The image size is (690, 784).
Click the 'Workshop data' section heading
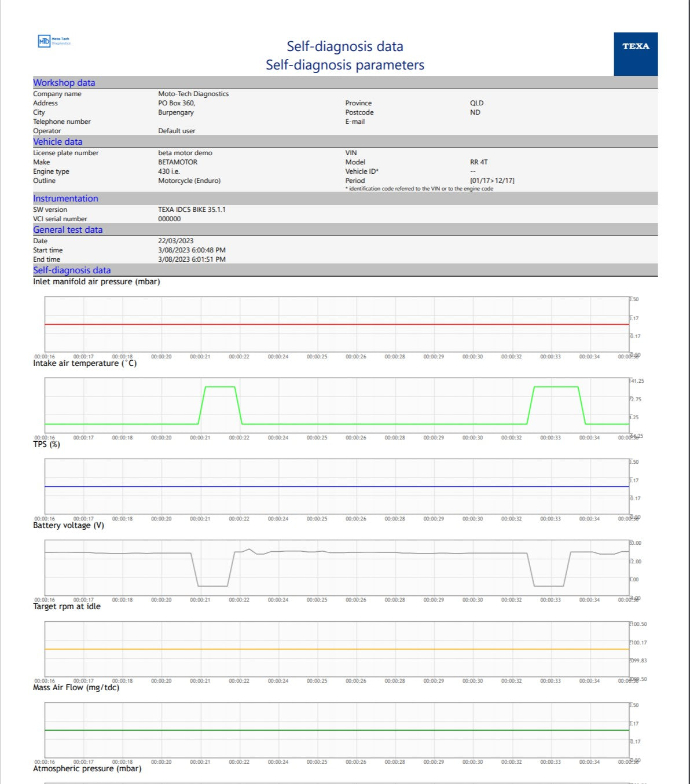(64, 82)
